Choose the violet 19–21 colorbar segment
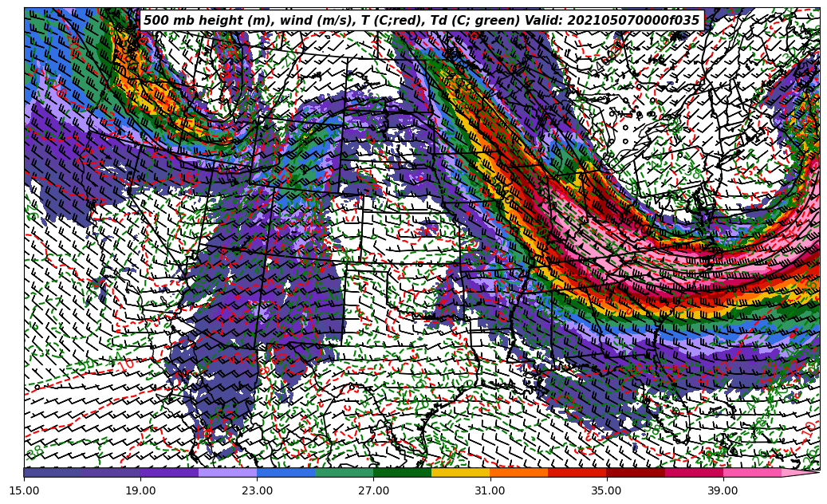 169,472
